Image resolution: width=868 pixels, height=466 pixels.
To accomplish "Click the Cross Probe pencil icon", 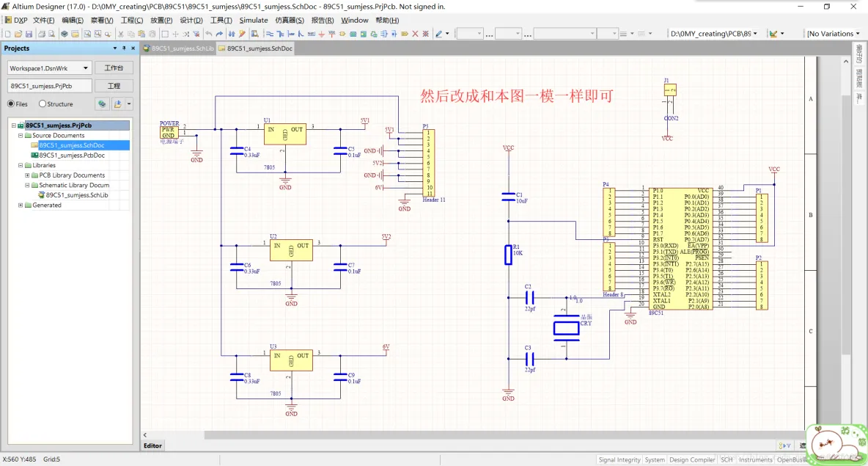I will [242, 34].
